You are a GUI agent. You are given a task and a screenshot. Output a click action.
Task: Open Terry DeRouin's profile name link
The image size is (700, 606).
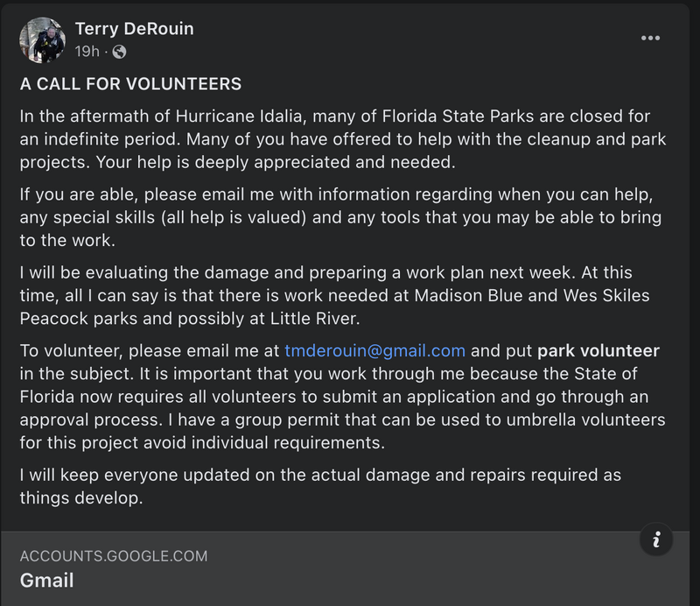click(x=134, y=29)
